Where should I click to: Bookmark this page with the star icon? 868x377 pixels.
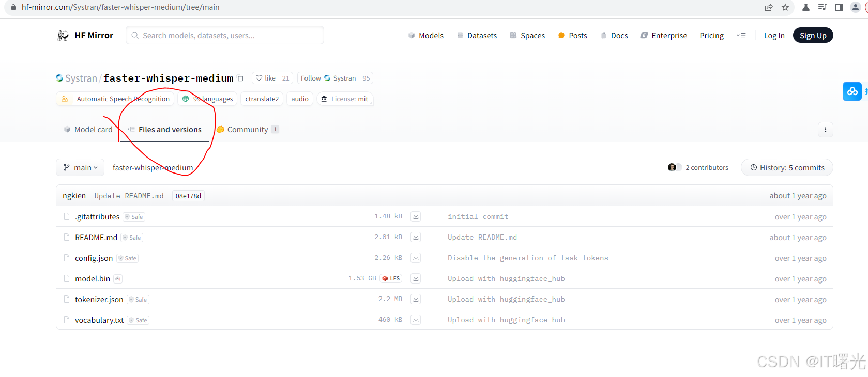(785, 7)
